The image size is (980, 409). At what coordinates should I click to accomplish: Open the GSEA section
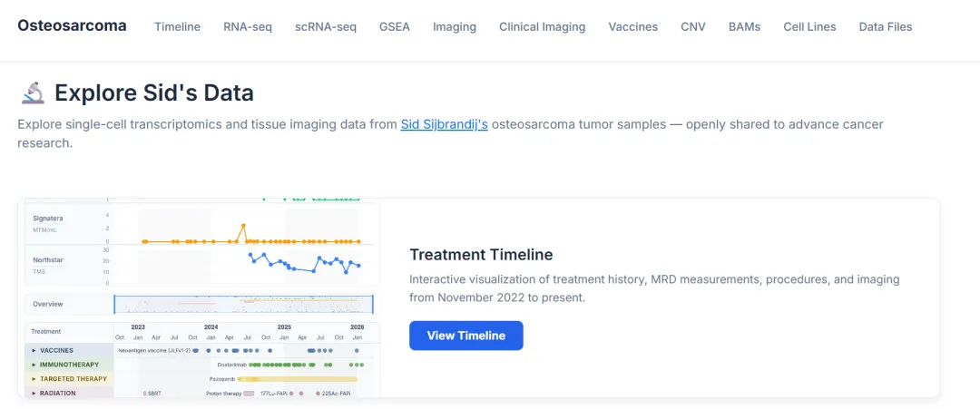(395, 26)
